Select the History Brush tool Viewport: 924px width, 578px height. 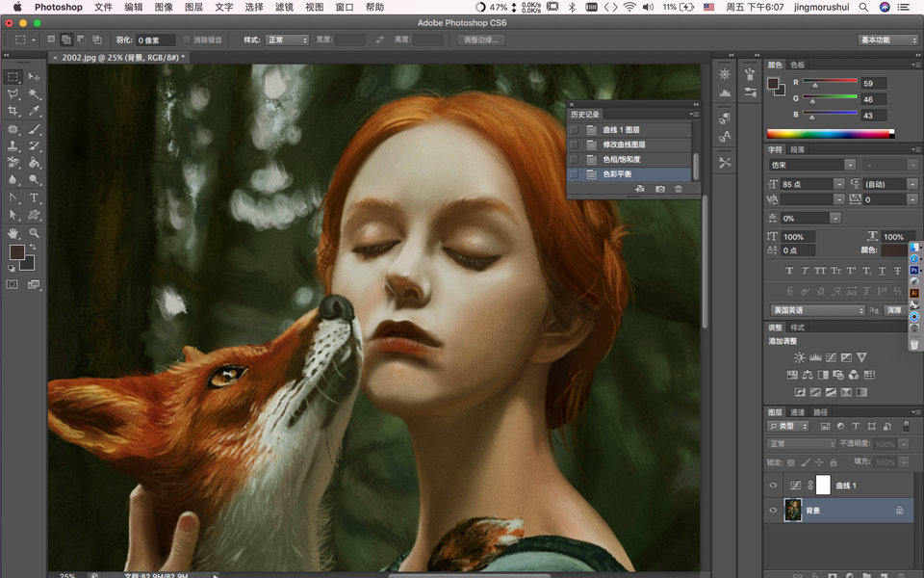coord(35,145)
